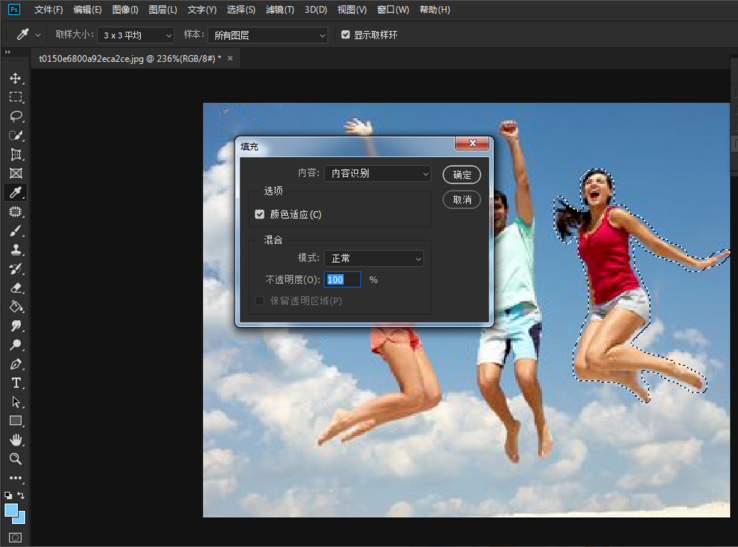
Task: Open the 取样大小 dropdown
Action: (137, 35)
